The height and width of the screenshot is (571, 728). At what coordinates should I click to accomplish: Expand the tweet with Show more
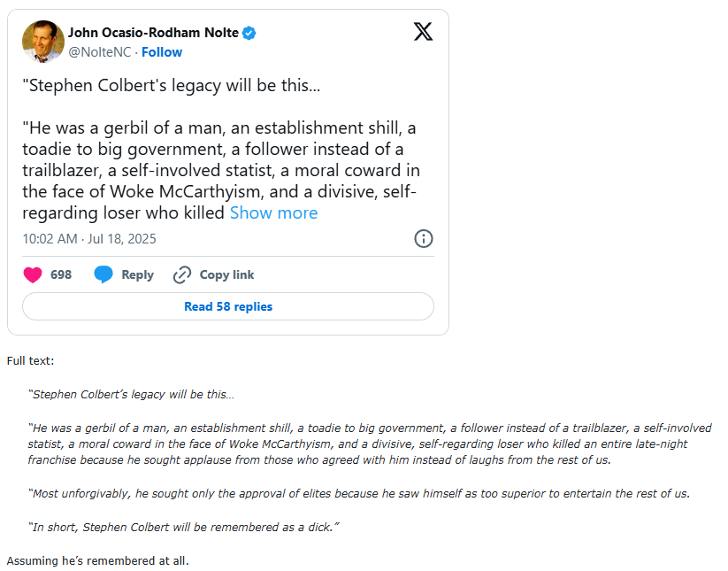[x=273, y=212]
